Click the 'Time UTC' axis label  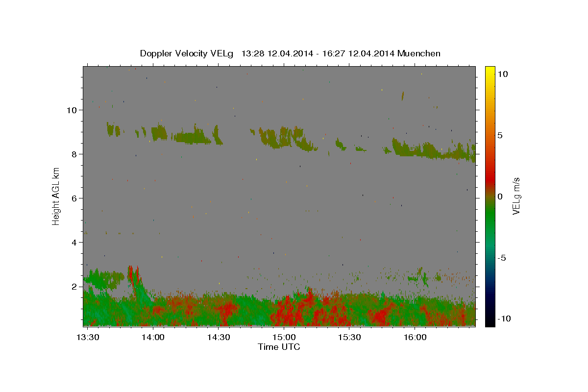click(x=279, y=347)
